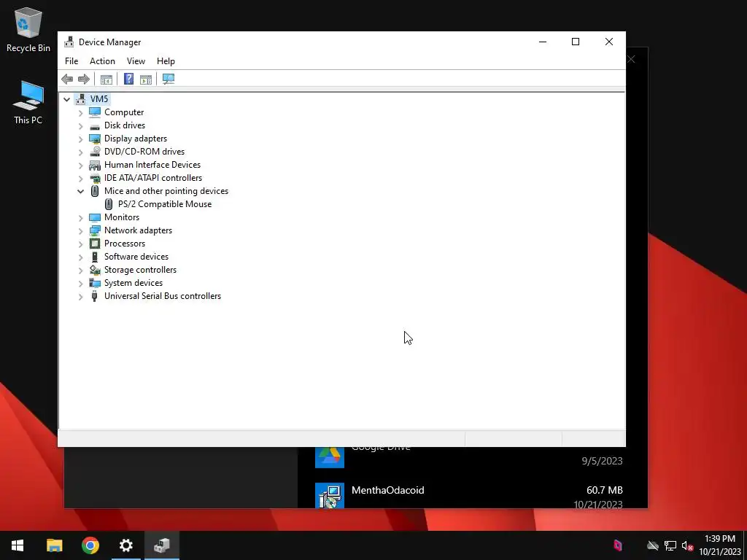
Task: Click MenthaOdacoid in Settings apps list
Action: (x=388, y=490)
